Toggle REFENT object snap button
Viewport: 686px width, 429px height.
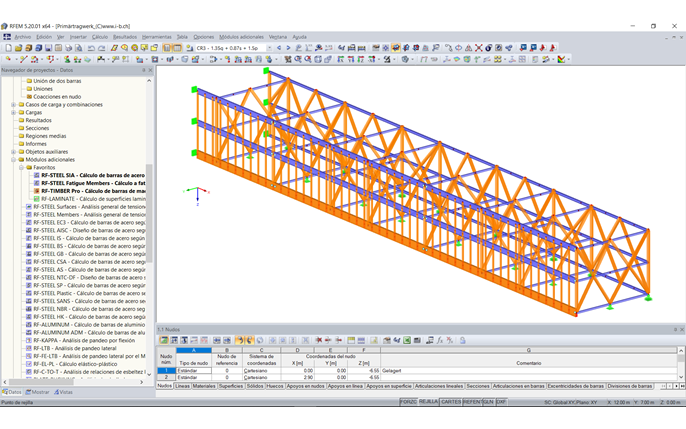pyautogui.click(x=472, y=401)
